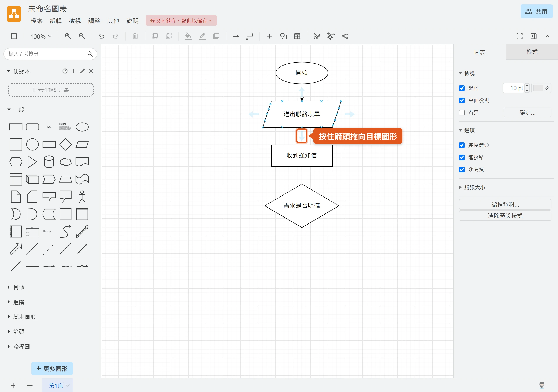The image size is (558, 392).
Task: Expand the 箭頭 shape category
Action: click(16, 332)
